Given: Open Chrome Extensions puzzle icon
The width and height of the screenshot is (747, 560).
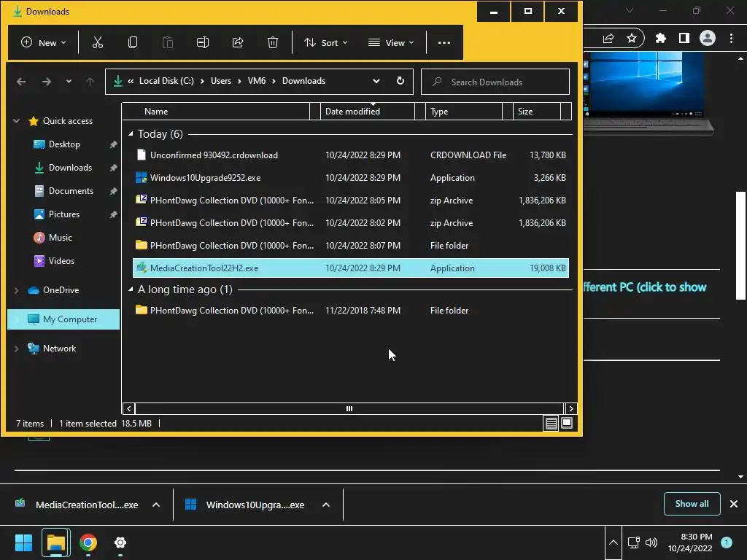Looking at the screenshot, I should click(x=660, y=38).
